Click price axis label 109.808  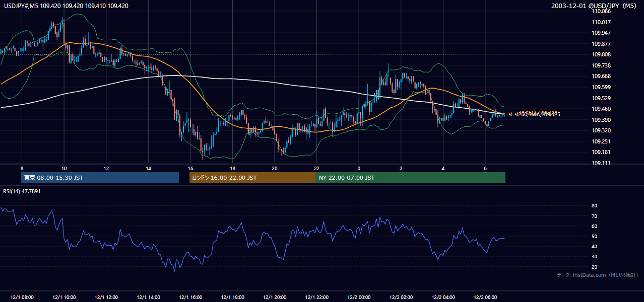pos(601,54)
